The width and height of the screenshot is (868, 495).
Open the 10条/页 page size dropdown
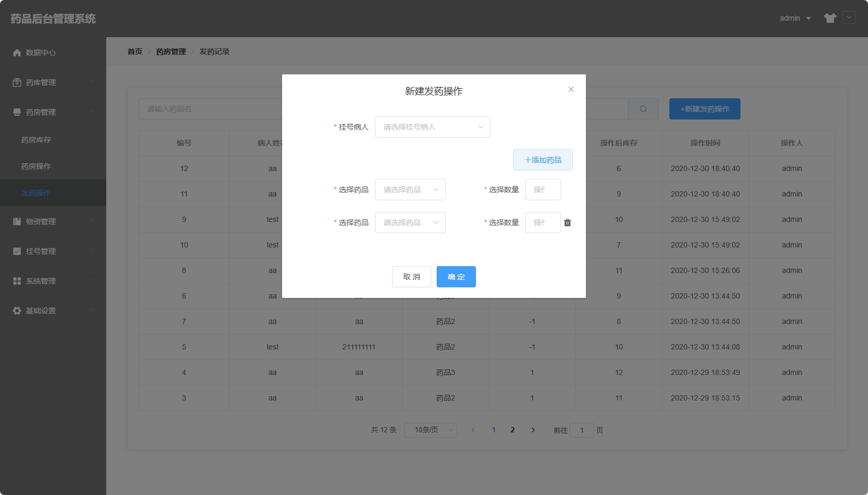(431, 430)
